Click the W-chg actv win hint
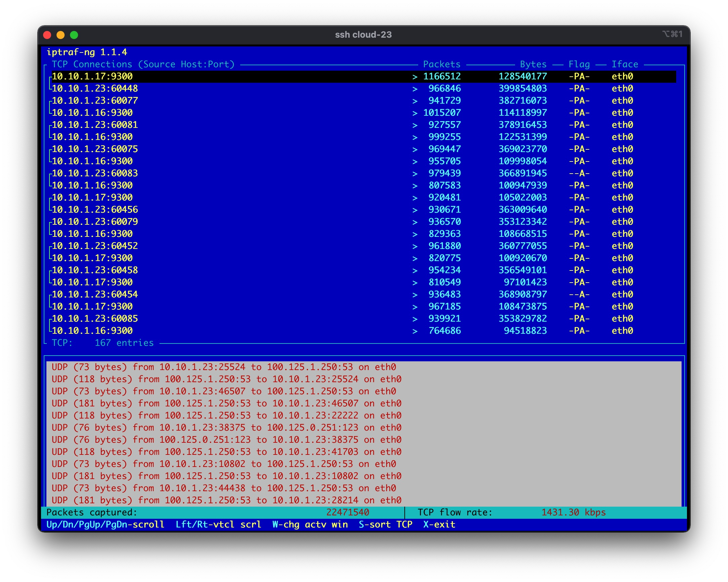The height and width of the screenshot is (582, 728). click(310, 524)
